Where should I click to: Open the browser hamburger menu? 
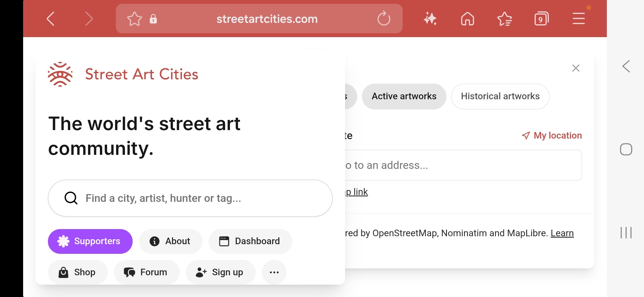tap(578, 19)
